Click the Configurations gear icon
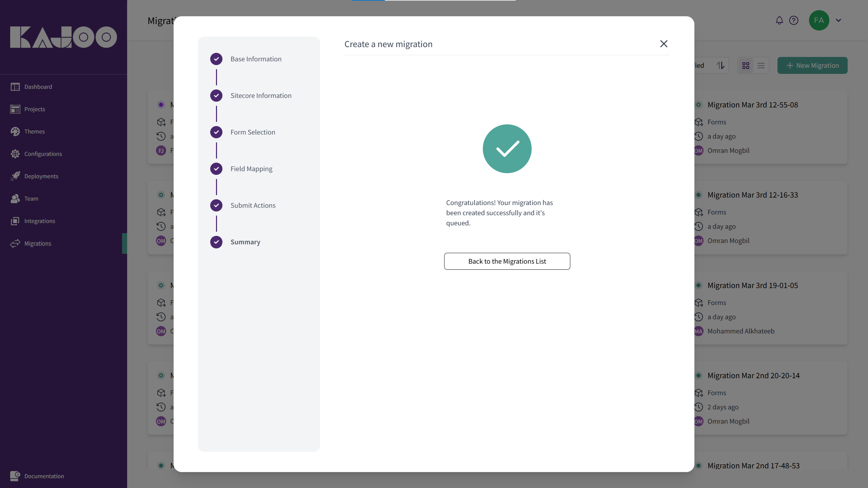This screenshot has height=488, width=868. [15, 154]
